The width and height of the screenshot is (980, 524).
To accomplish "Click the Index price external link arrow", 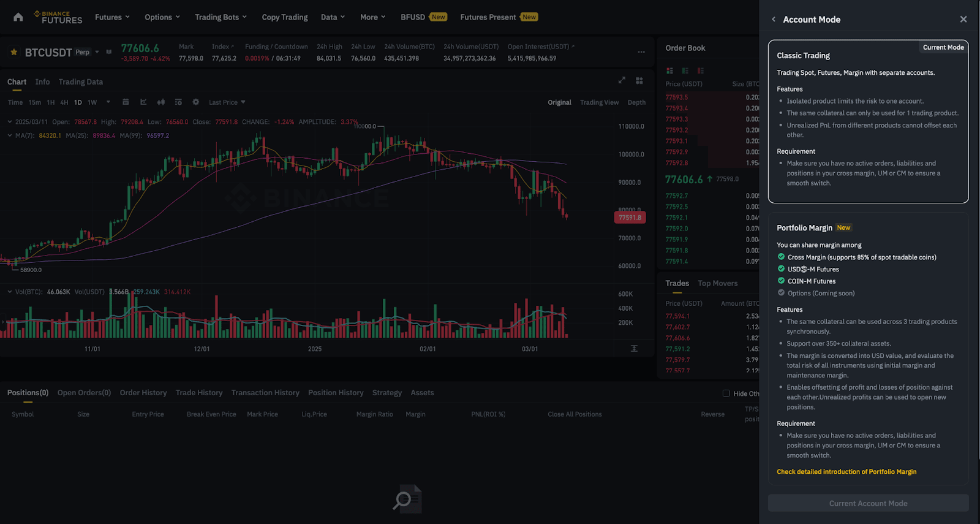I will point(232,46).
